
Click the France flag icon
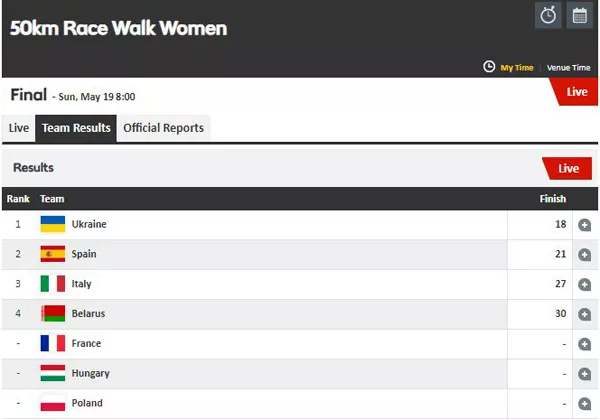(x=53, y=344)
